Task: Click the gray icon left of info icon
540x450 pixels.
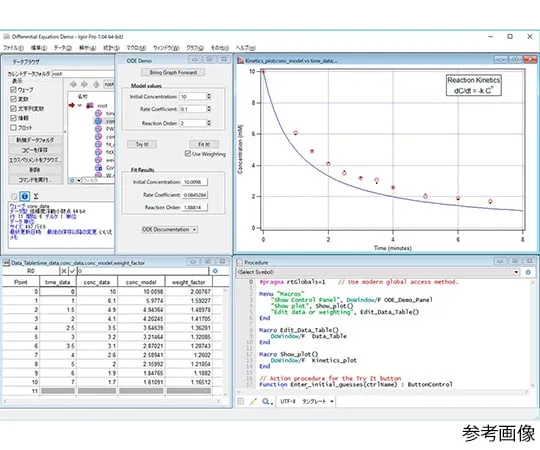Action: [x=14, y=196]
